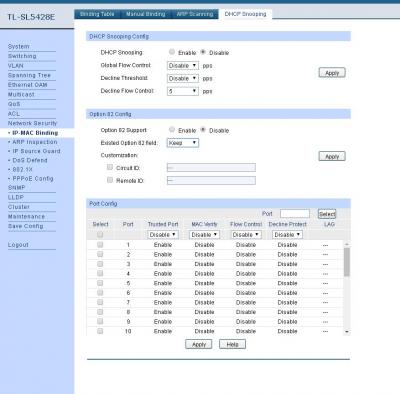
Task: Open the Manual Binding tab
Action: (146, 14)
